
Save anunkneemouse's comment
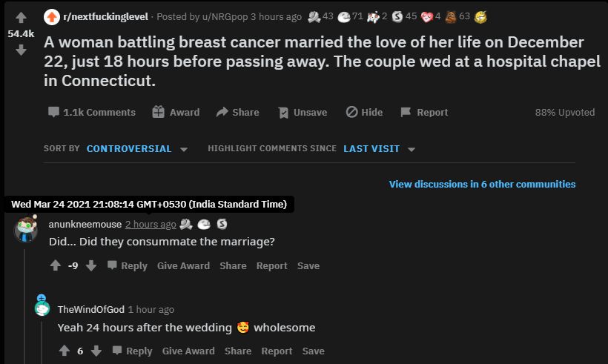tap(308, 265)
